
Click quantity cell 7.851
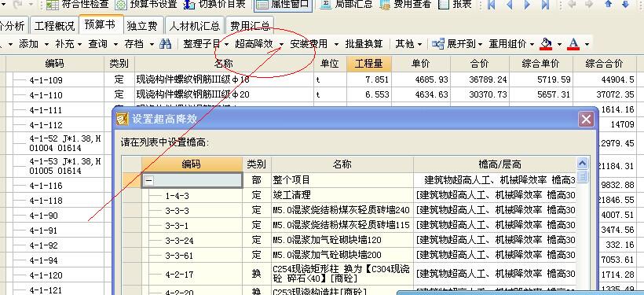click(369, 79)
